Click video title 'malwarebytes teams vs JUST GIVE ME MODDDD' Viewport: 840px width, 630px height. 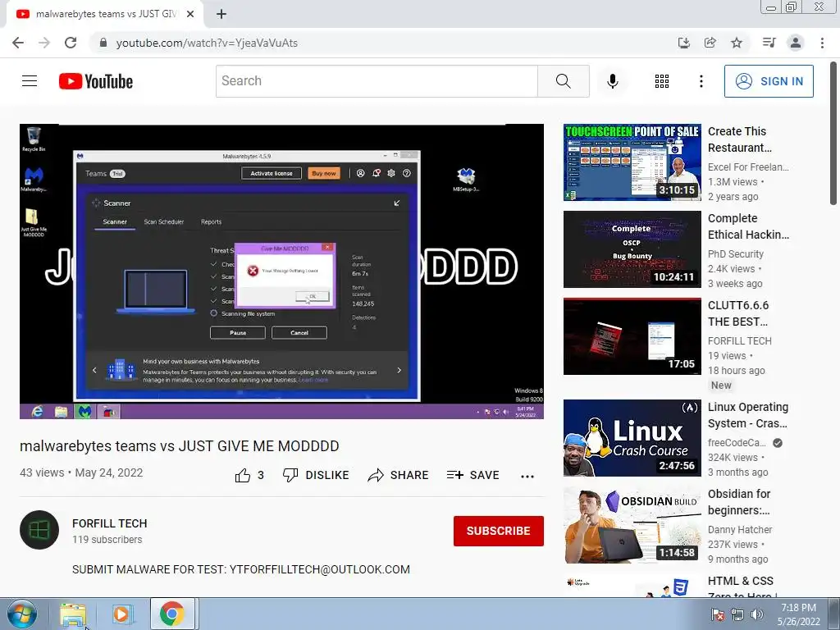click(x=180, y=445)
